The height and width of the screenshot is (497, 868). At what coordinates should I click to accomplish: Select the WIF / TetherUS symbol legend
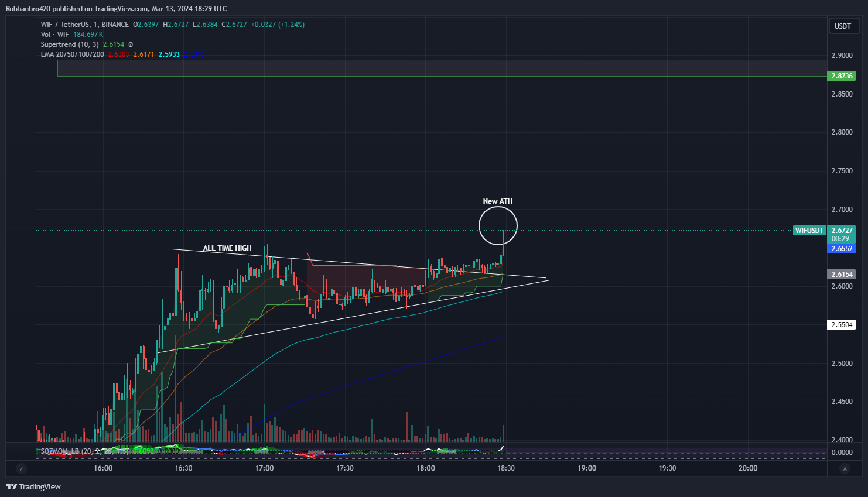coord(85,25)
